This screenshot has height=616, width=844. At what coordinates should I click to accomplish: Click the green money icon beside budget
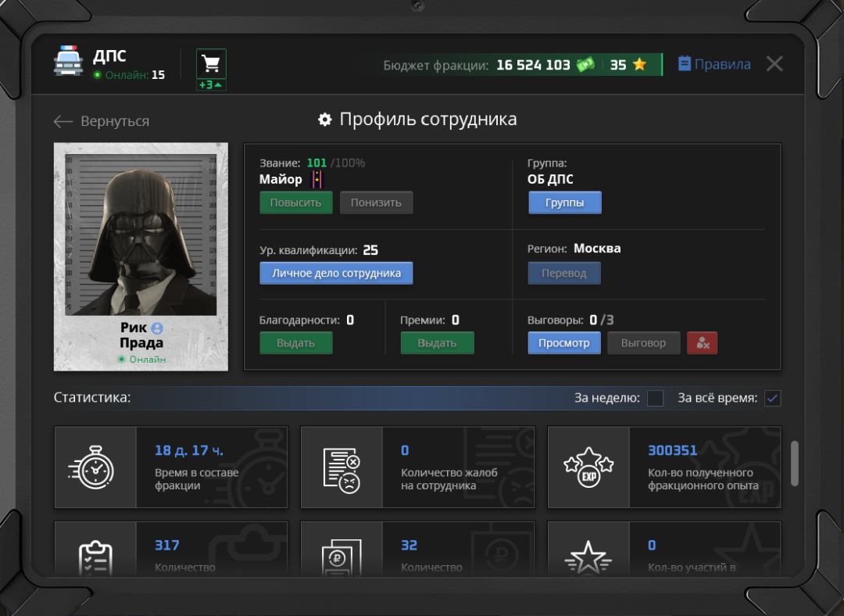pos(585,65)
